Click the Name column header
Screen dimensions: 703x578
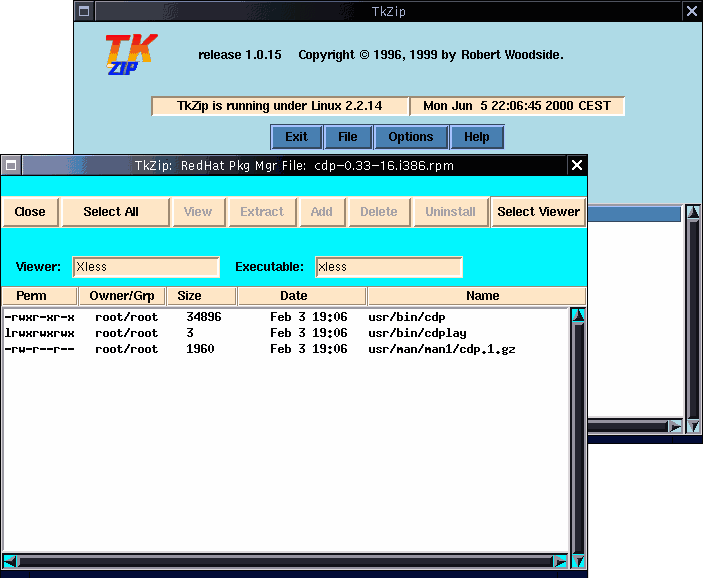tap(477, 296)
